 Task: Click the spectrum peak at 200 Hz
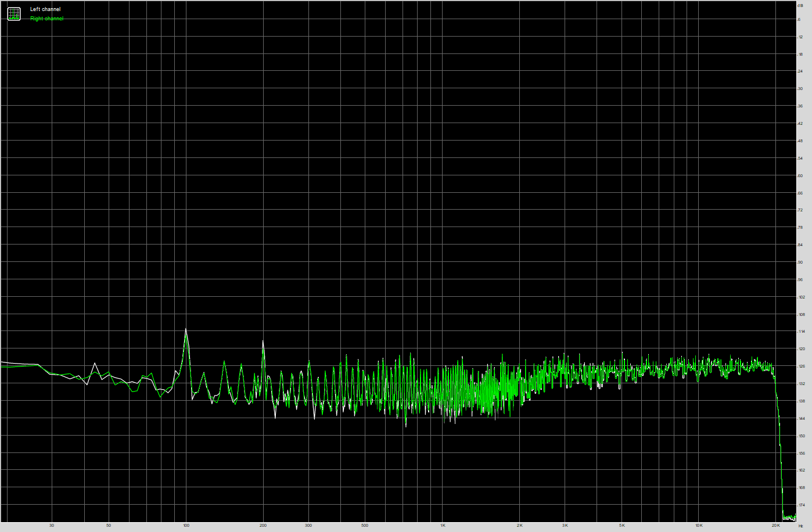click(x=263, y=343)
